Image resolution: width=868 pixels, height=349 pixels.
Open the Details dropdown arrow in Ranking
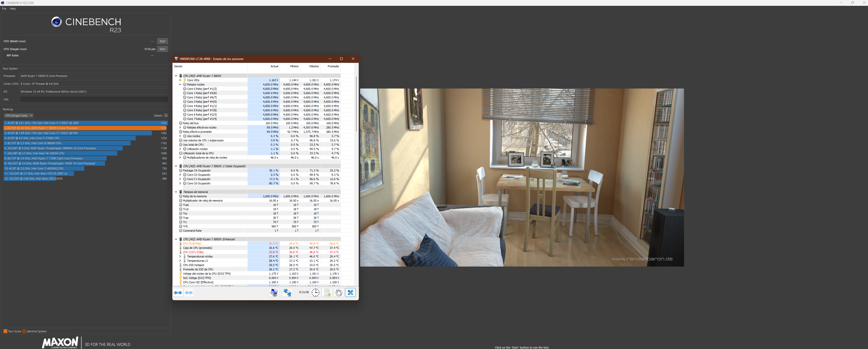pos(166,116)
